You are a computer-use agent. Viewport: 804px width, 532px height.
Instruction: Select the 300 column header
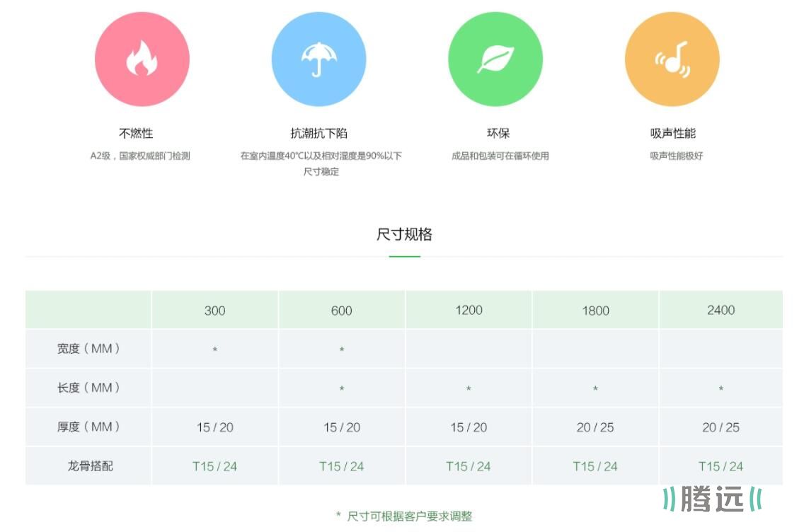pyautogui.click(x=214, y=311)
